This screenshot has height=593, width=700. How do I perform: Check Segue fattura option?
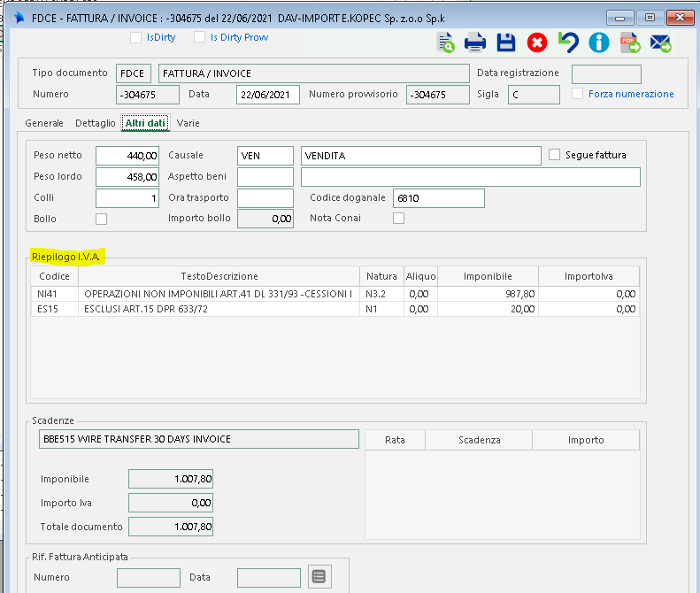click(554, 155)
